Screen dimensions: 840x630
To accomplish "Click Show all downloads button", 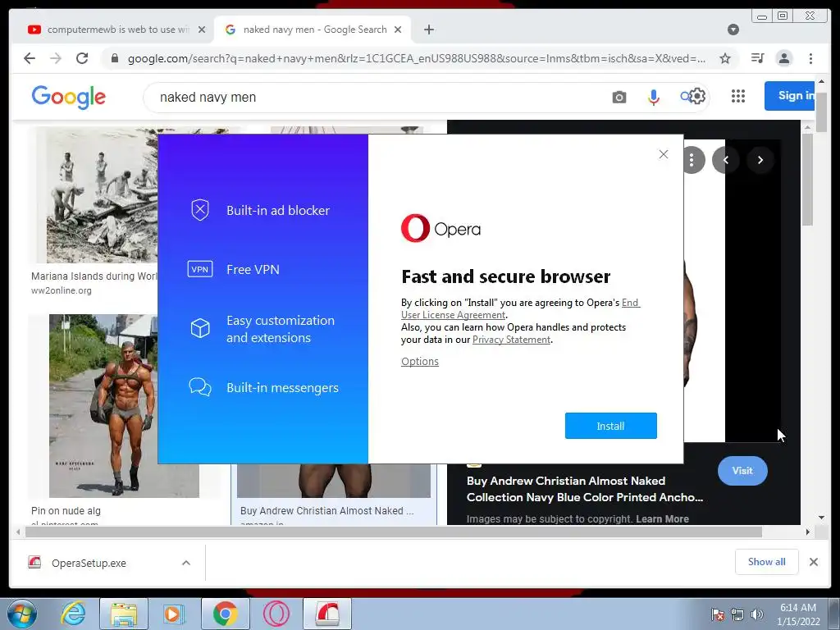I will point(767,561).
